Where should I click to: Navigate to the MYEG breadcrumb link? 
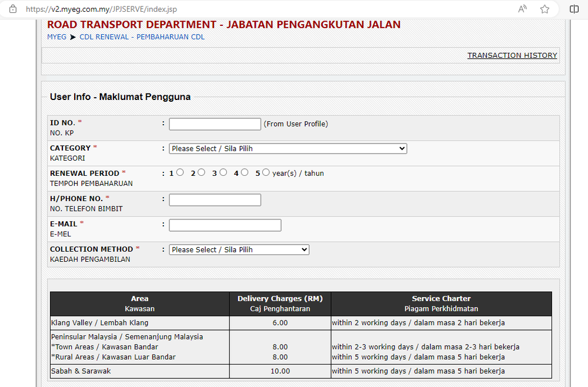(x=56, y=36)
